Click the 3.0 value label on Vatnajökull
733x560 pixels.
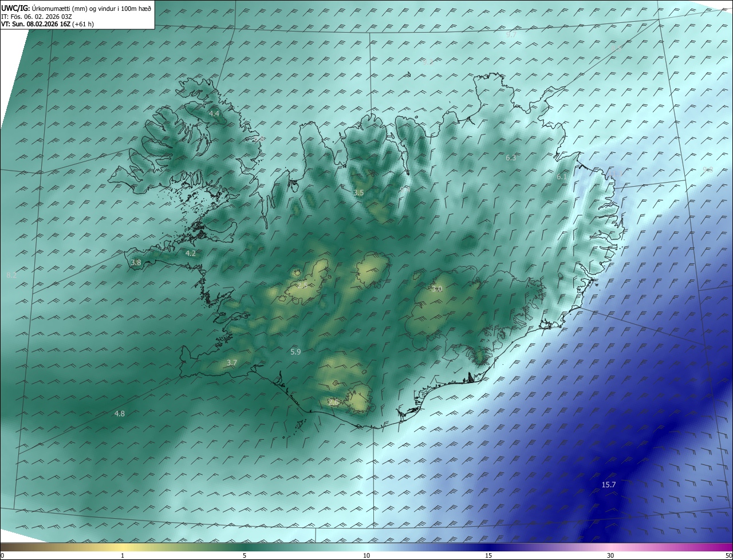tap(438, 289)
